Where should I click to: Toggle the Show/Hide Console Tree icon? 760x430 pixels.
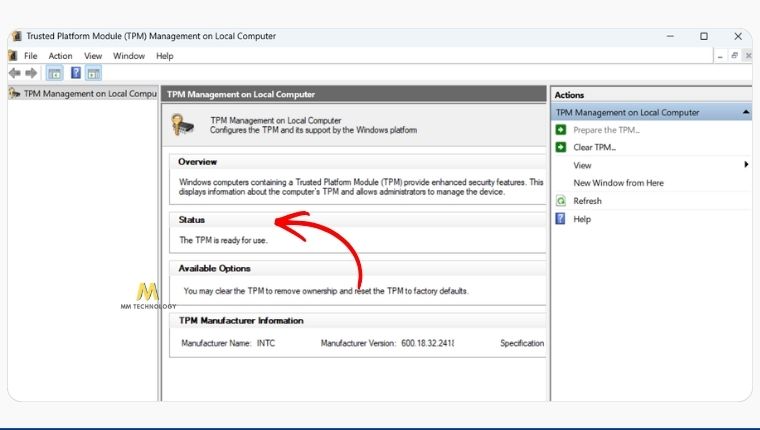54,73
